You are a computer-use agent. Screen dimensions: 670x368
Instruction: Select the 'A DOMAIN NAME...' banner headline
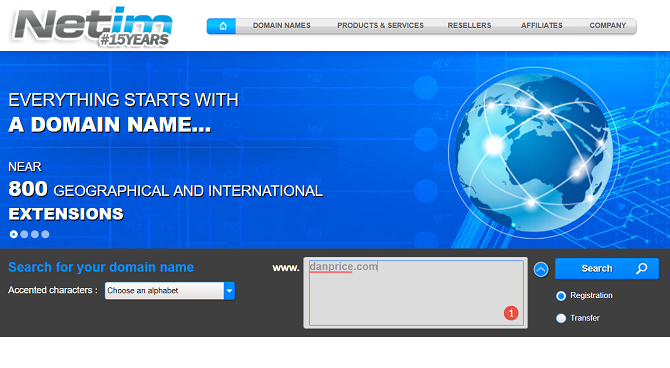(110, 125)
